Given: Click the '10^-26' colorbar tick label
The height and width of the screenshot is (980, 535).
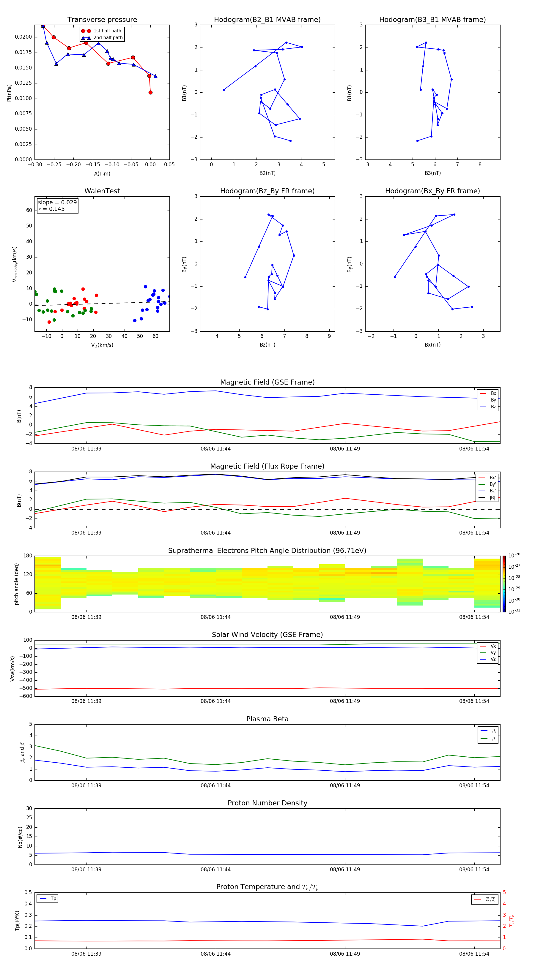Looking at the screenshot, I should pos(514,555).
